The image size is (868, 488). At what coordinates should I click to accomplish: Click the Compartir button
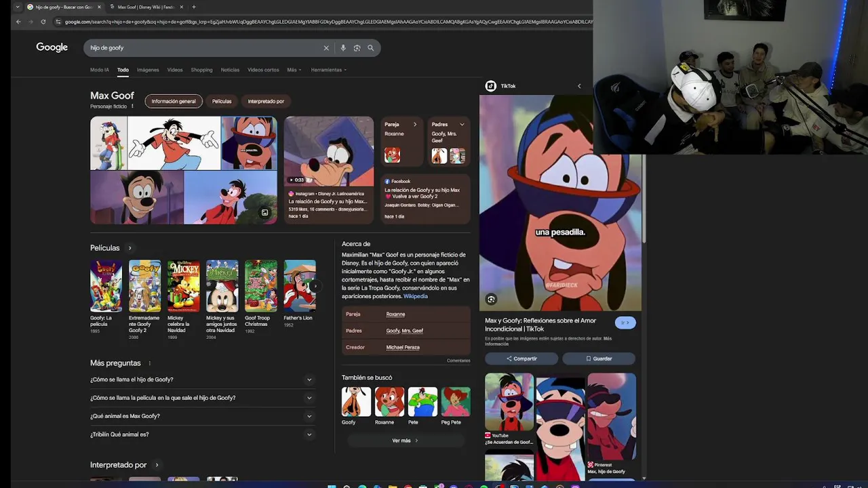(x=521, y=359)
